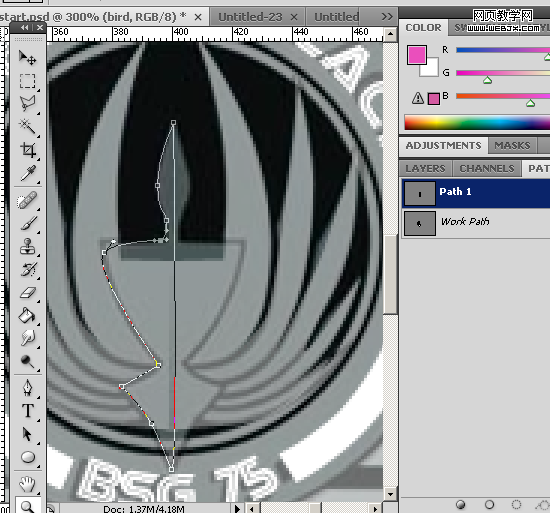Open the foreground color swatch
The width and height of the screenshot is (550, 513).
pyautogui.click(x=417, y=55)
